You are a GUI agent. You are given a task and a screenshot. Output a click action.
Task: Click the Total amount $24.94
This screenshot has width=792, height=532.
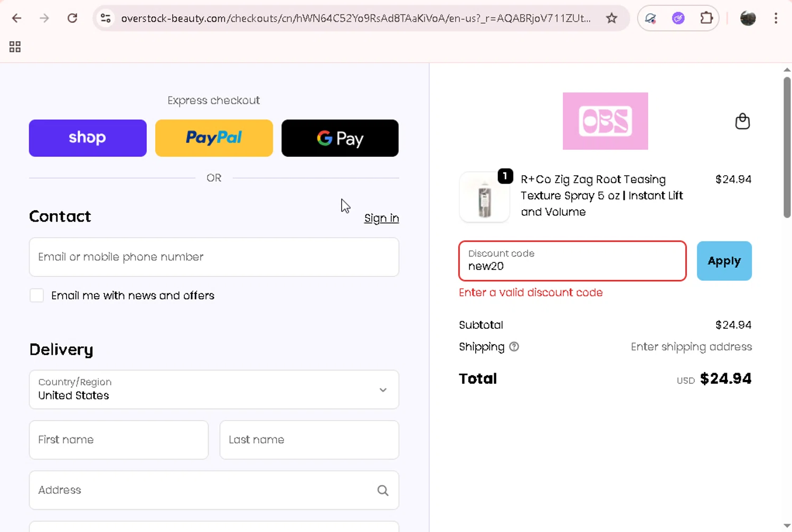[725, 378]
